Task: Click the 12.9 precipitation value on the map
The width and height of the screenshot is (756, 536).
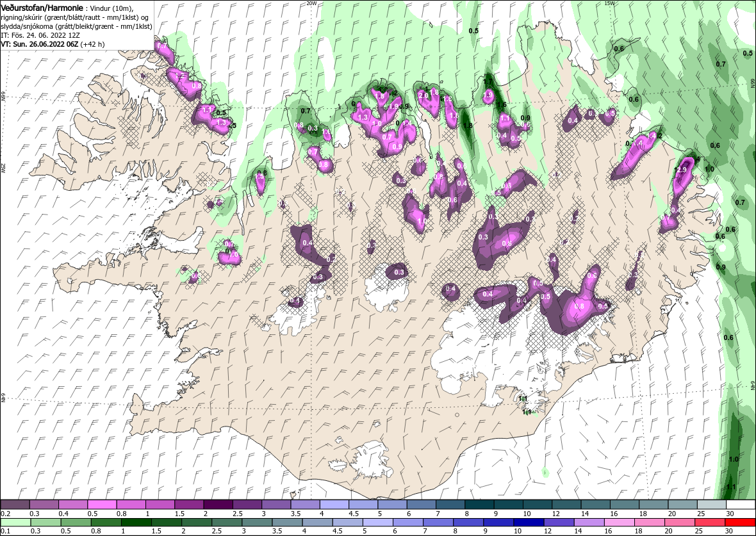Action: [x=680, y=170]
